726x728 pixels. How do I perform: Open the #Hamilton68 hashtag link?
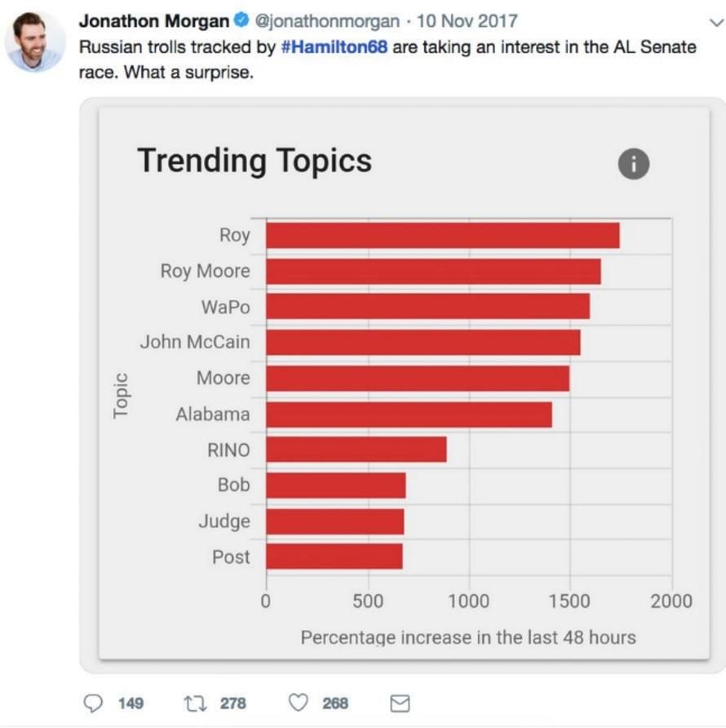coord(334,47)
